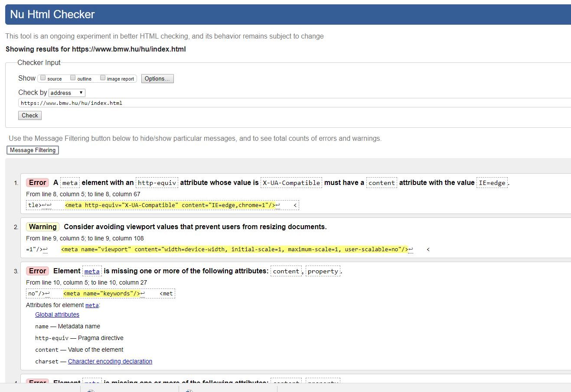Click the Error badge on message 3

(37, 271)
